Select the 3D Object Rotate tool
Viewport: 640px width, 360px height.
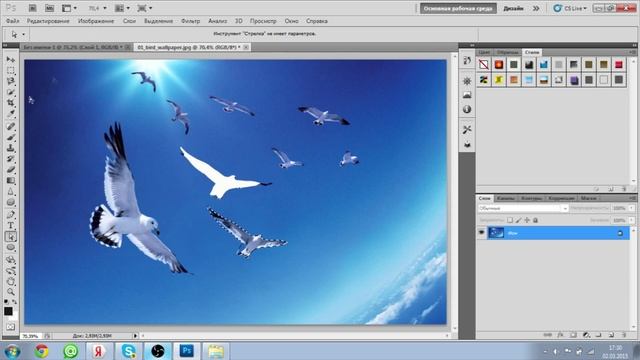tap(11, 260)
